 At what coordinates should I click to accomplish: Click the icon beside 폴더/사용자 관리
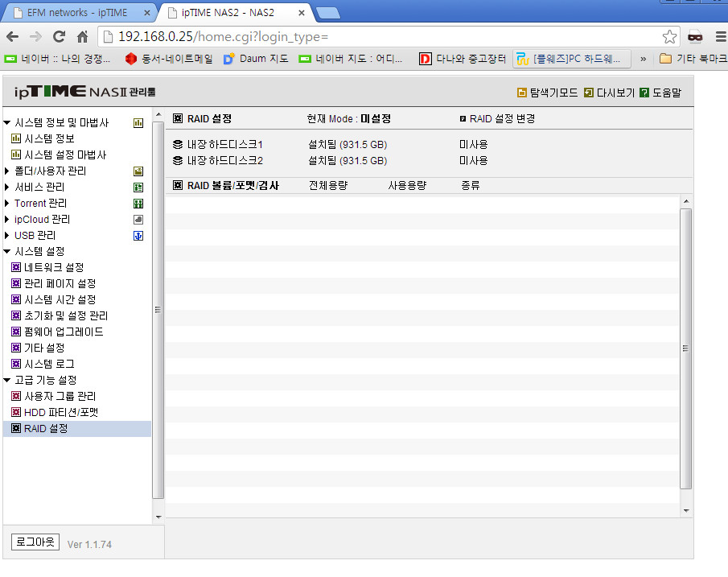pyautogui.click(x=138, y=171)
